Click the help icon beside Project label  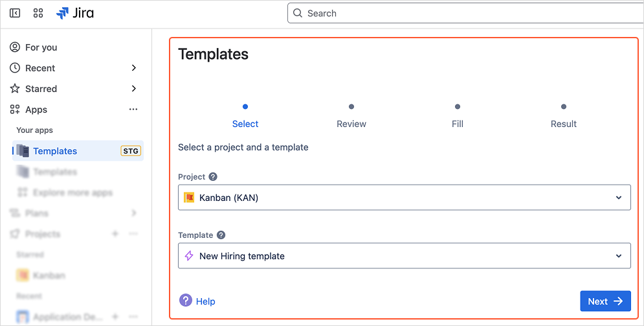[x=213, y=177]
